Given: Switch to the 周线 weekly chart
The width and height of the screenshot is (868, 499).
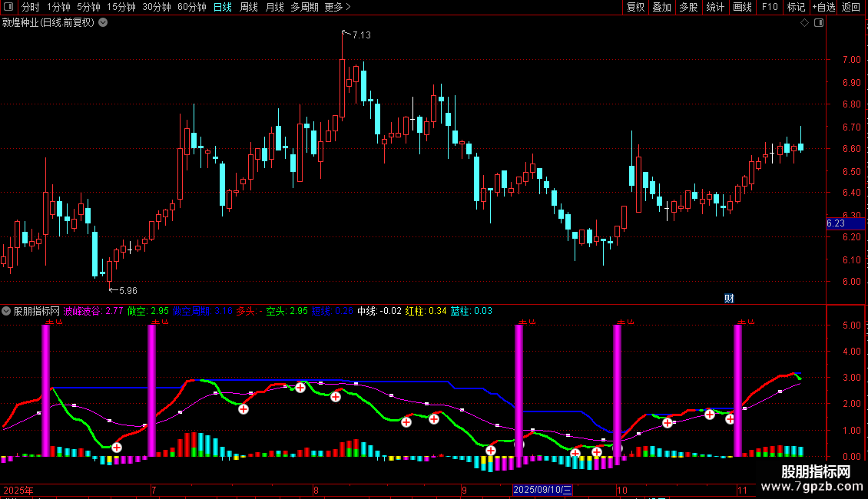Looking at the screenshot, I should [249, 7].
